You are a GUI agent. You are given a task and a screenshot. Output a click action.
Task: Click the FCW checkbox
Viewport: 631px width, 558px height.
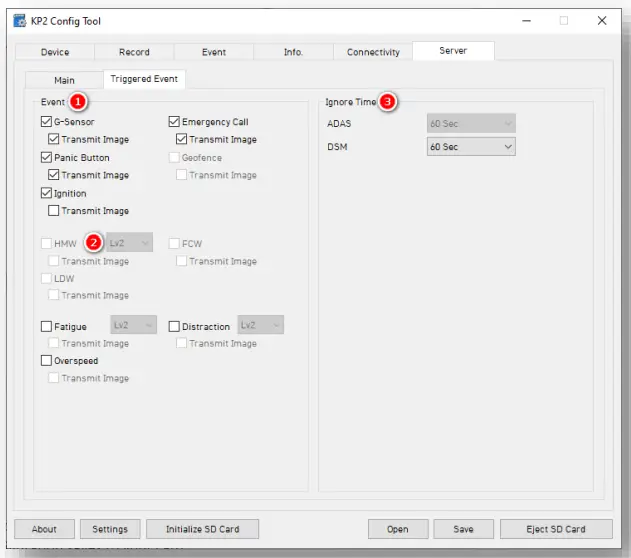click(x=174, y=243)
